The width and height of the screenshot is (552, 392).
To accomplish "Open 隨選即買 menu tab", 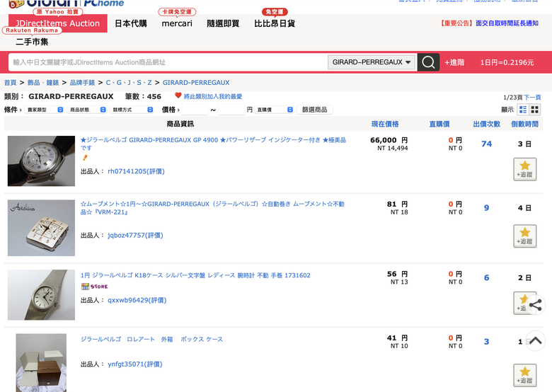I will tap(223, 23).
